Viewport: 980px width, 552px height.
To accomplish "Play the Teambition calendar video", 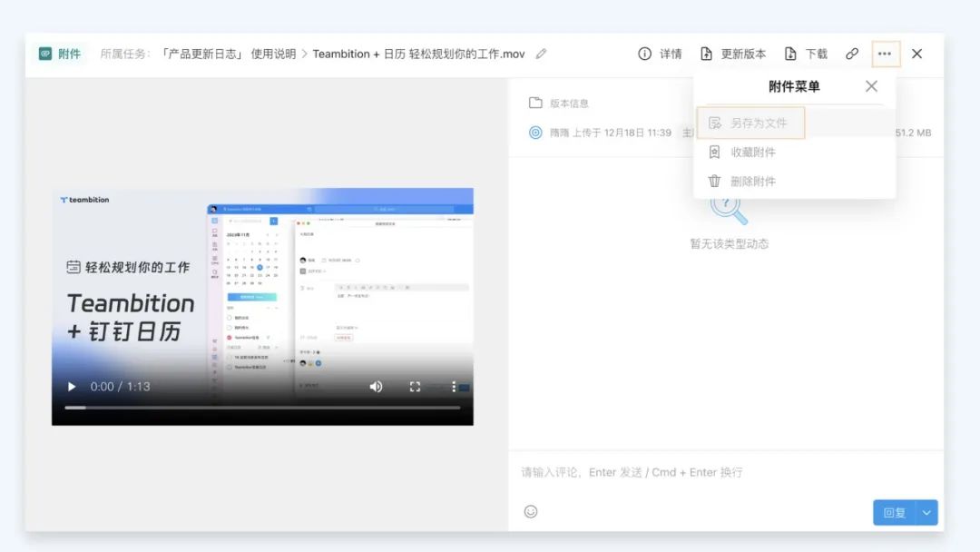I will [x=72, y=387].
